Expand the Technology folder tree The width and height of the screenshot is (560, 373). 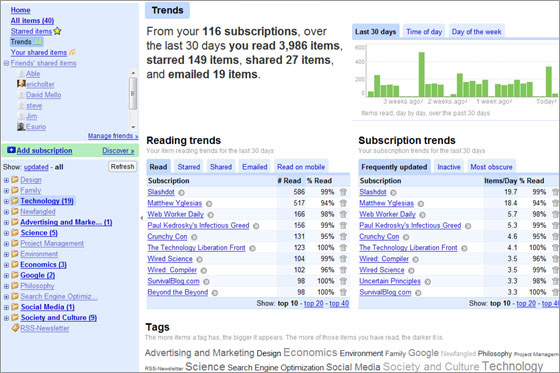coord(6,201)
